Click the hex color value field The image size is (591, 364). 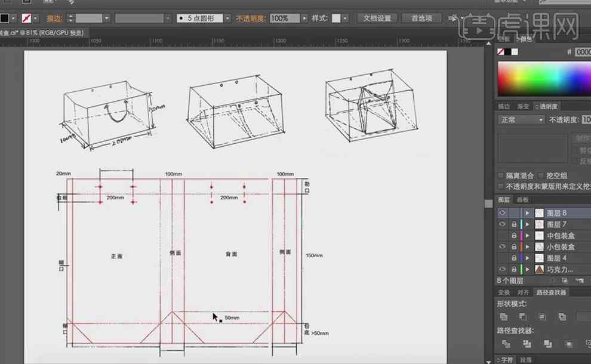583,52
